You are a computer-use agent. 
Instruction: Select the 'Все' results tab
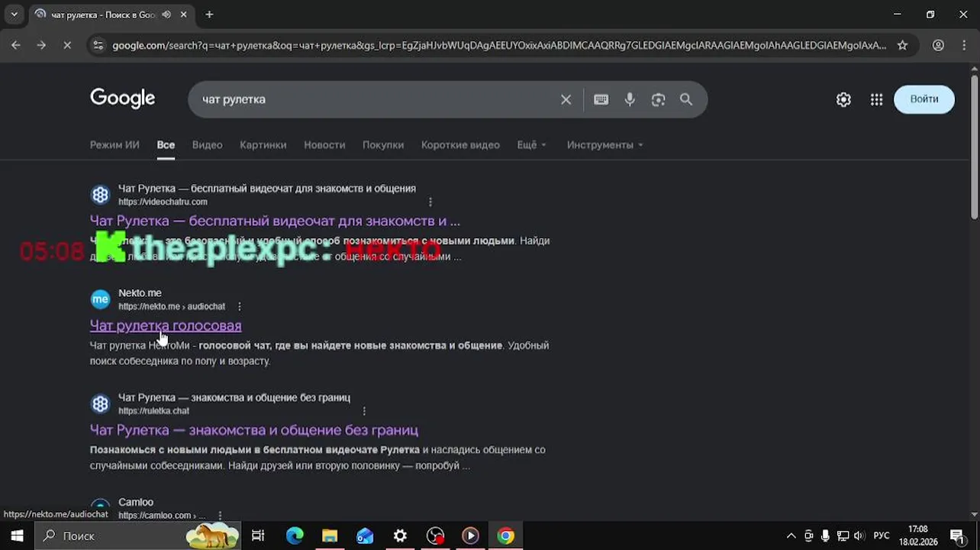(166, 145)
